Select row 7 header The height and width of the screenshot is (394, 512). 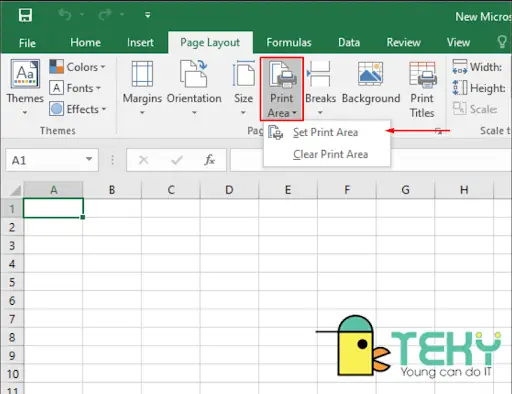(x=12, y=319)
